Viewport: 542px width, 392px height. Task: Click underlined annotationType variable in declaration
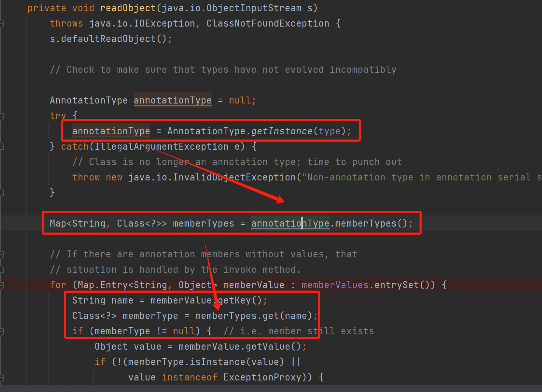(x=173, y=100)
